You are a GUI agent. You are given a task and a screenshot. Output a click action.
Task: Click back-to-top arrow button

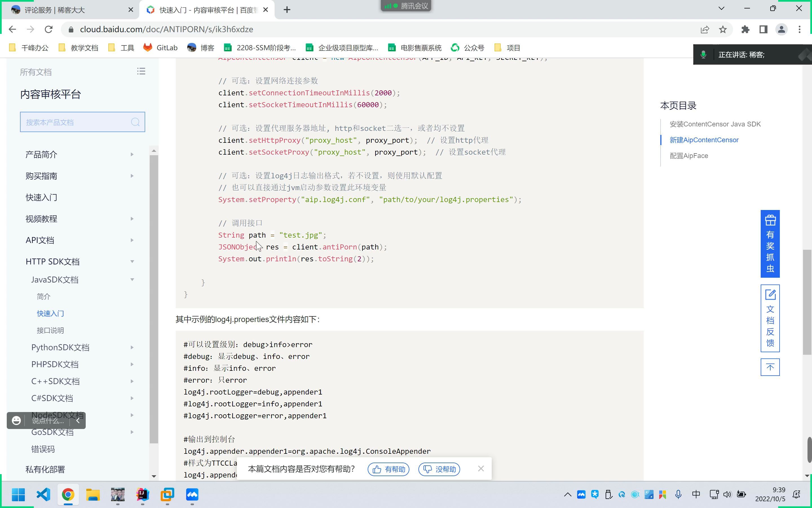click(770, 367)
